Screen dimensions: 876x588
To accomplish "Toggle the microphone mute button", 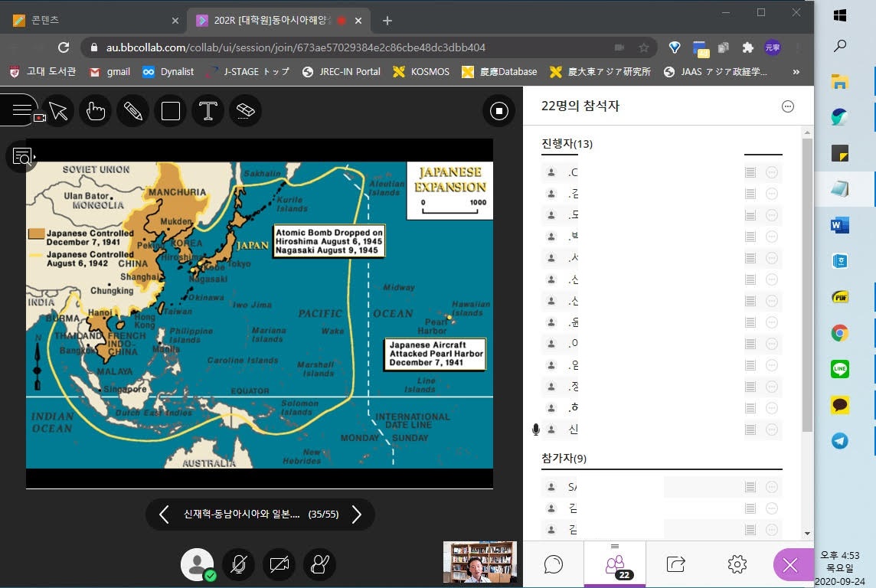I will (x=238, y=565).
